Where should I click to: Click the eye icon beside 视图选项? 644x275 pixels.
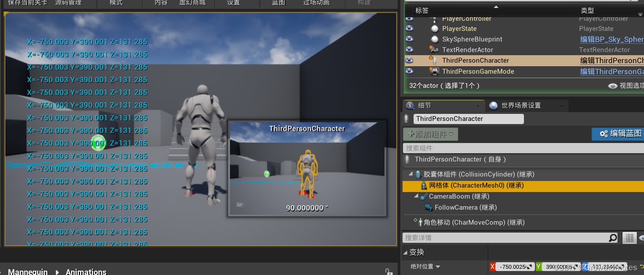[613, 86]
